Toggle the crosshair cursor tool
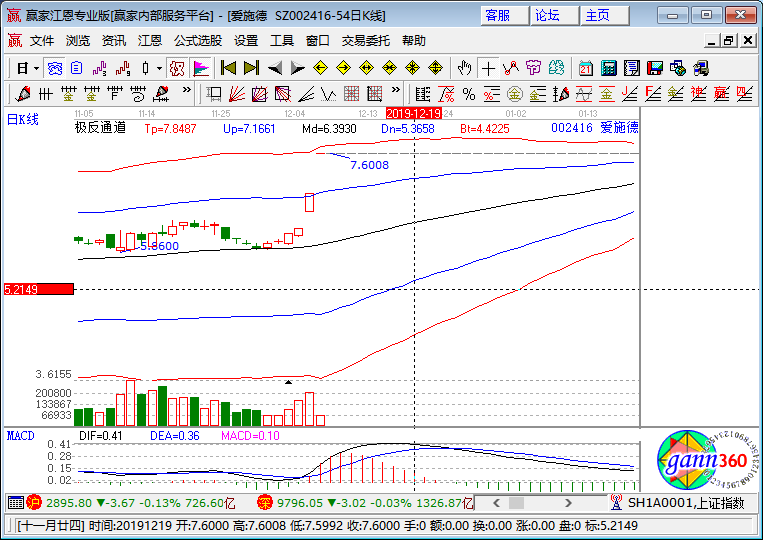763x540 pixels. [488, 68]
